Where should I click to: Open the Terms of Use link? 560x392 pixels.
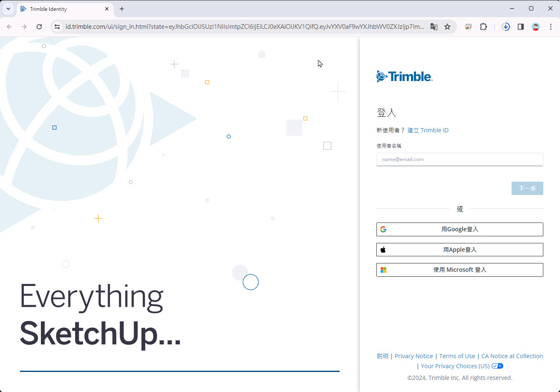click(x=457, y=356)
